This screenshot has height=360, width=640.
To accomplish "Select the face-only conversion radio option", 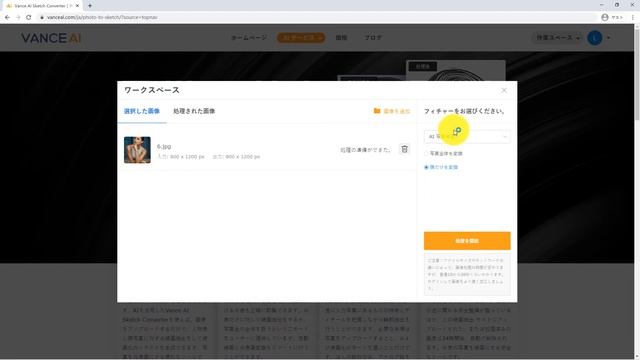I will coord(427,167).
